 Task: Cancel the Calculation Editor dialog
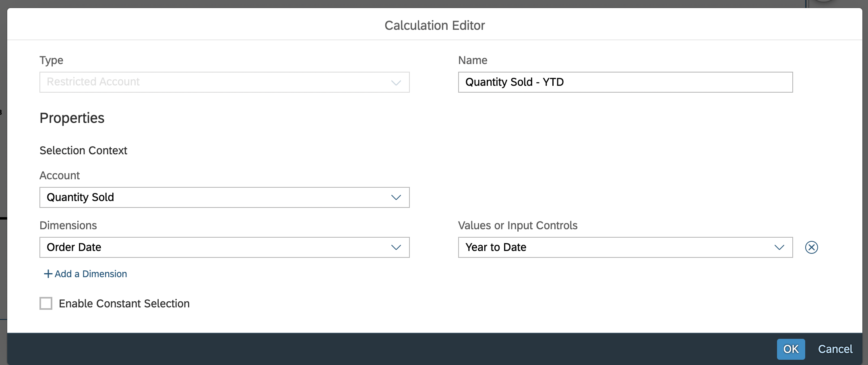[835, 349]
